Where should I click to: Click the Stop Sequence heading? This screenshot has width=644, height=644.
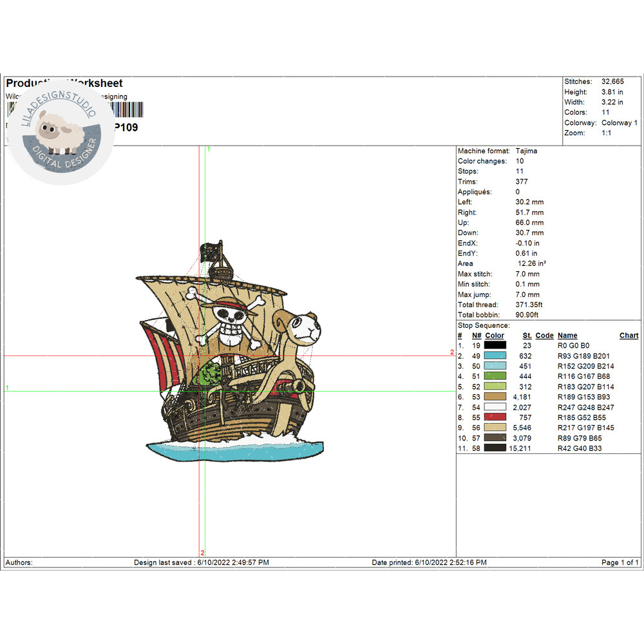[x=484, y=325]
